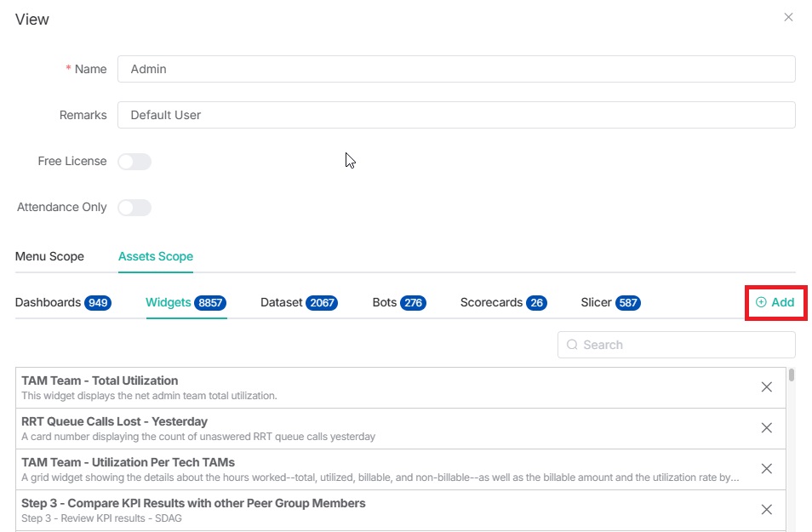
Task: Open the Dashboards assets tab
Action: pos(63,302)
